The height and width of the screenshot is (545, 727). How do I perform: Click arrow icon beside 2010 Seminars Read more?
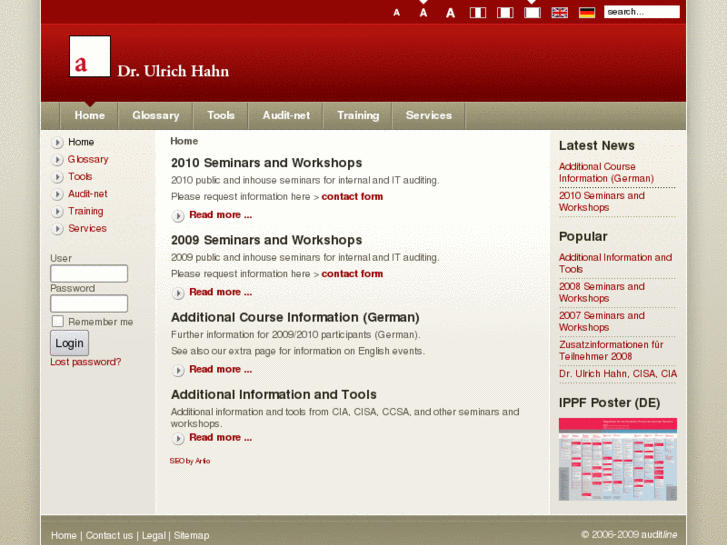point(178,216)
